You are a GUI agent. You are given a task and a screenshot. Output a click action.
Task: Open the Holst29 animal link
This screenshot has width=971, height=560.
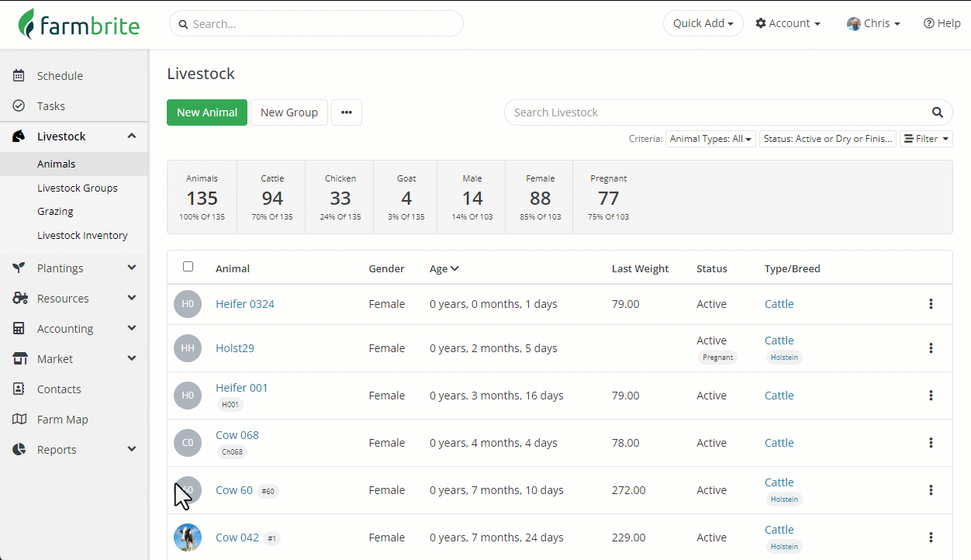coord(235,348)
